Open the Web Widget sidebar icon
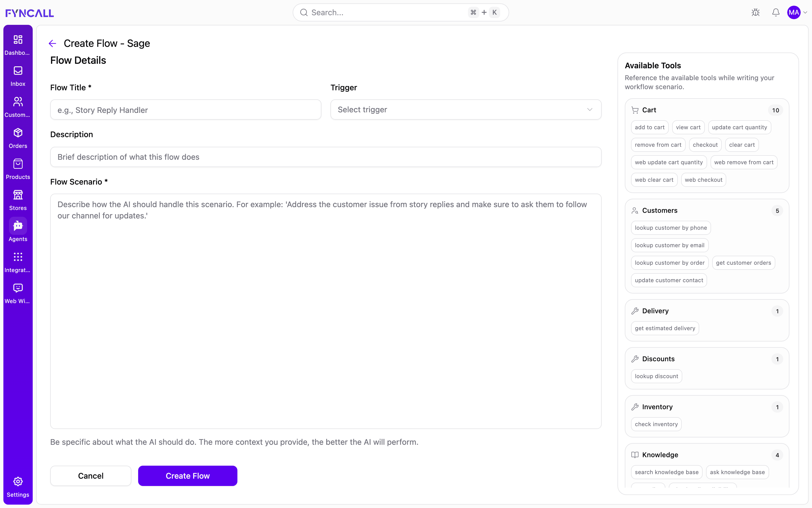 (x=18, y=288)
